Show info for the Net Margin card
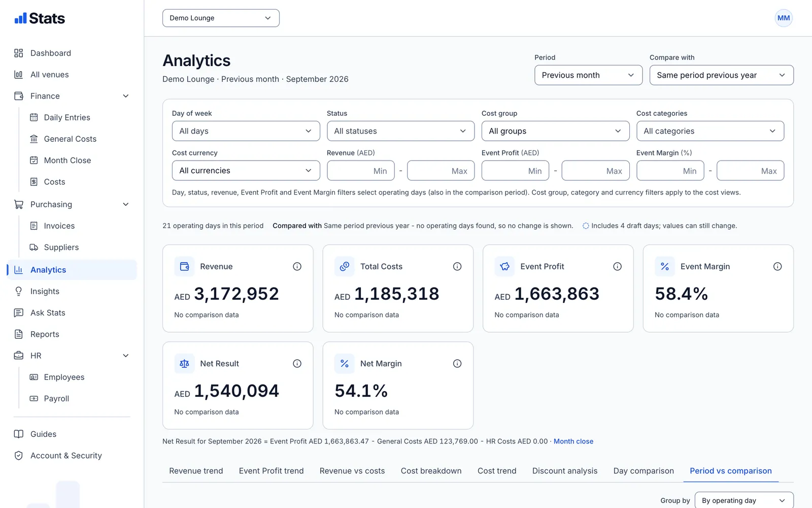 pos(457,364)
